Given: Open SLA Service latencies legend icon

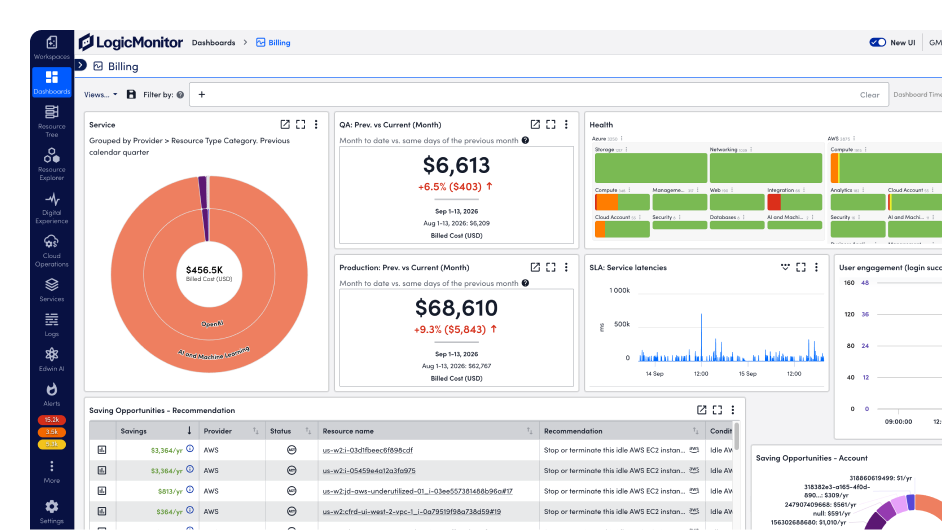Looking at the screenshot, I should pos(785,267).
